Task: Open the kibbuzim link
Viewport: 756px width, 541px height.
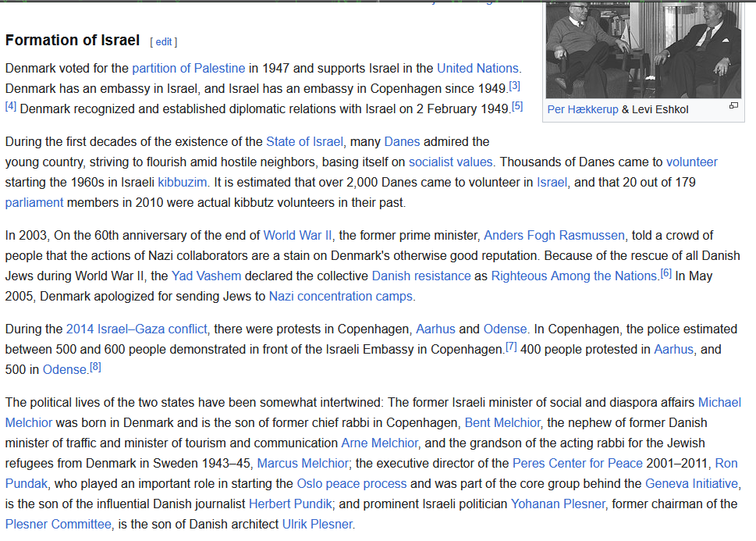Action: click(x=183, y=183)
